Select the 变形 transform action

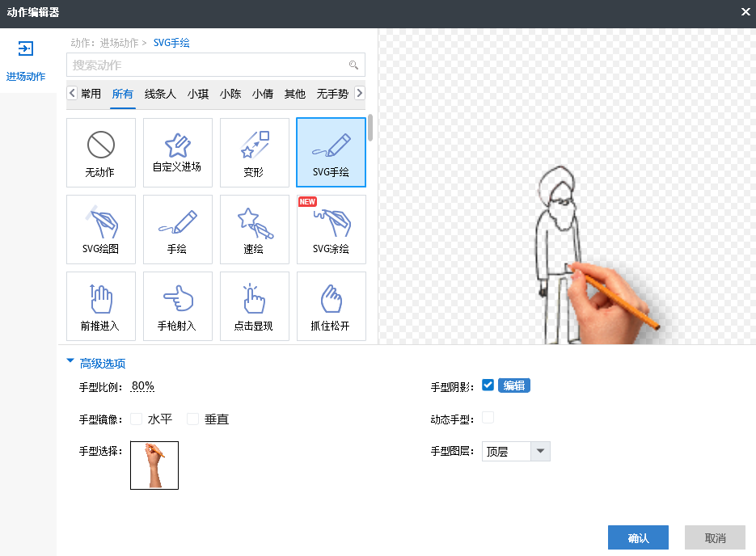[x=254, y=153]
